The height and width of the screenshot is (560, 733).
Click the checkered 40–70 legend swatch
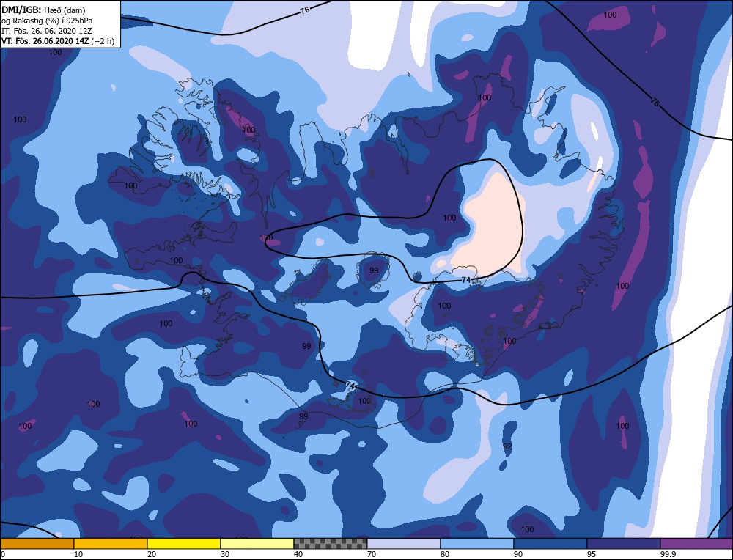[331, 544]
